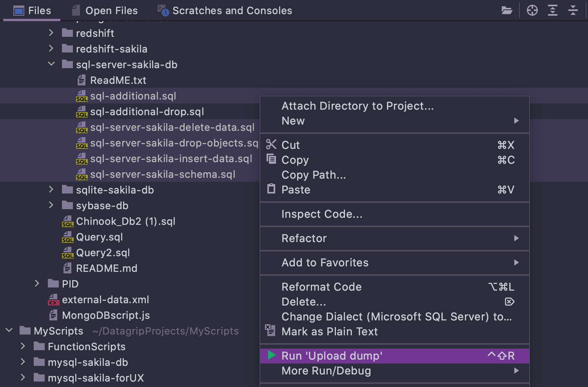This screenshot has height=387, width=588.
Task: Select Chinook_Db2 (1).sql file
Action: pos(125,221)
